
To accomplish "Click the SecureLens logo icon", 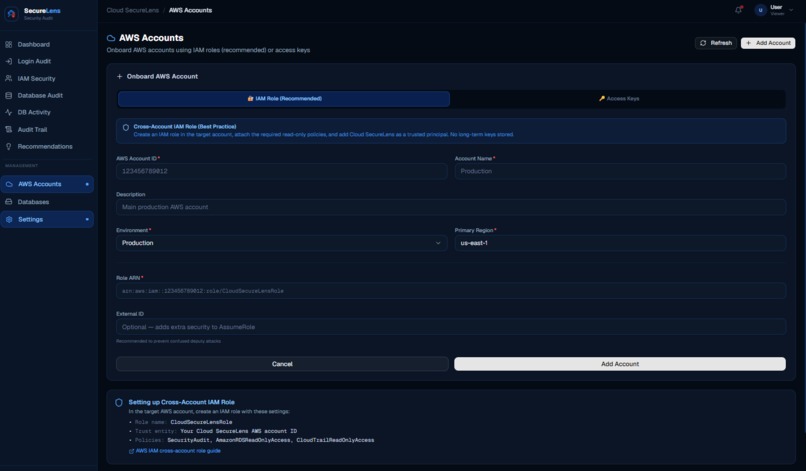I will [11, 14].
